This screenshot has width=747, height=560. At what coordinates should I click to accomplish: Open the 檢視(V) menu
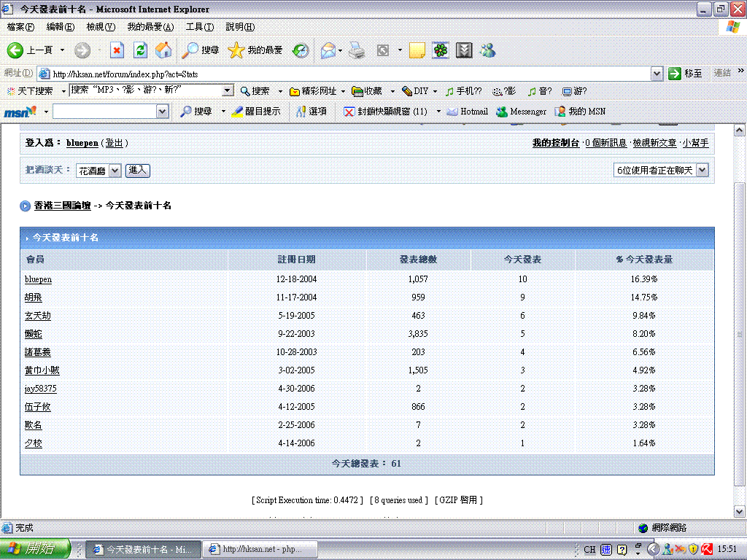101,27
